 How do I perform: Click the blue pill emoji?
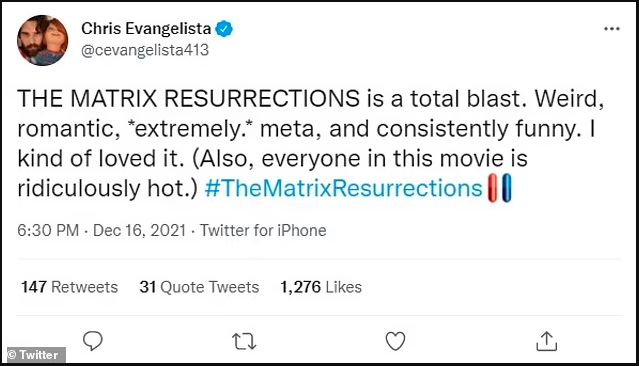pos(506,188)
